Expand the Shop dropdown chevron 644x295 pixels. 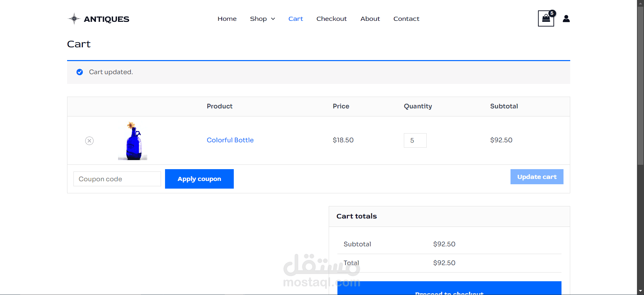point(273,19)
